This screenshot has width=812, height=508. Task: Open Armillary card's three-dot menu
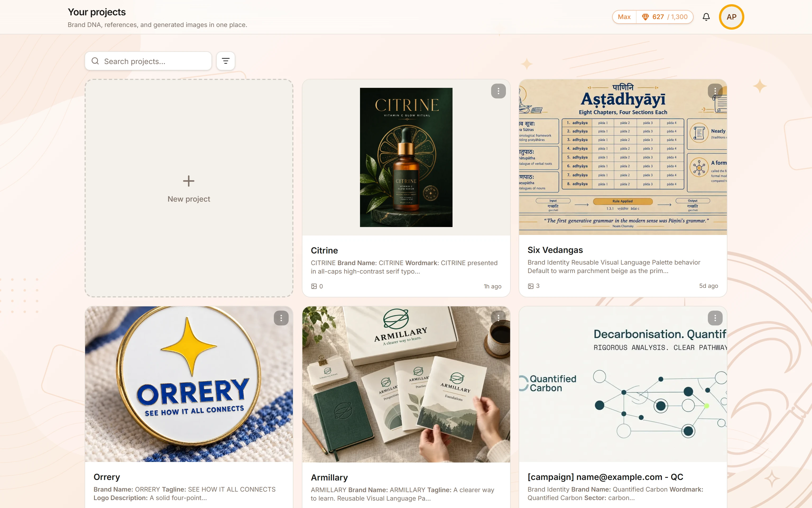pyautogui.click(x=498, y=318)
